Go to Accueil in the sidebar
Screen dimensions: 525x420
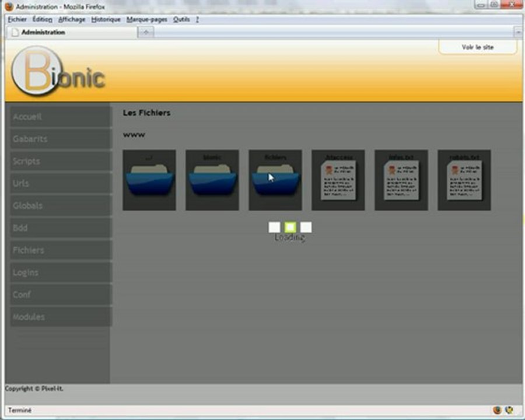coord(61,117)
